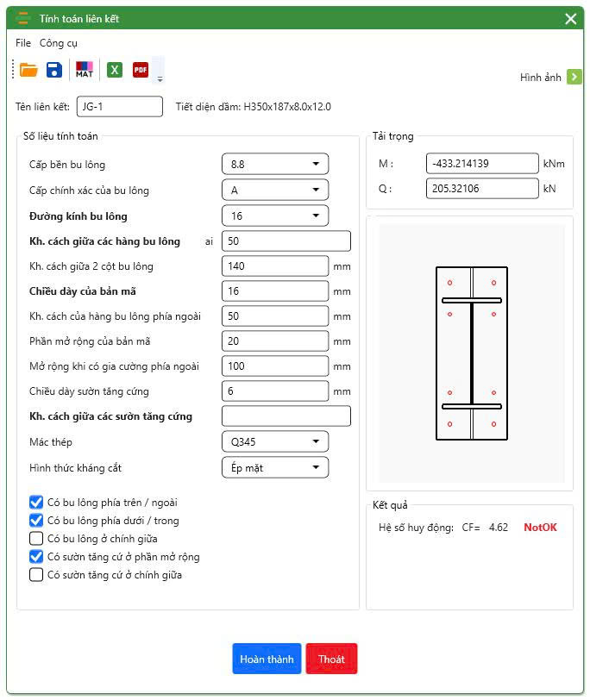Click the app logo in title bar

click(23, 18)
